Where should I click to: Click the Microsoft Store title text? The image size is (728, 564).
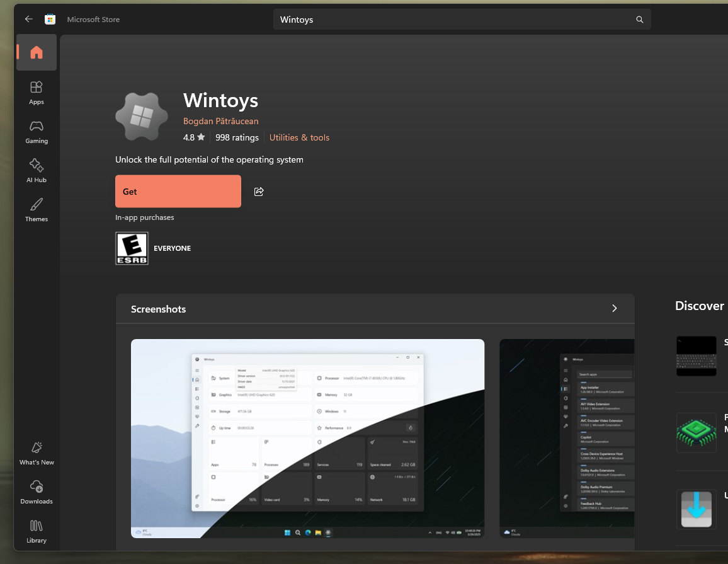93,20
